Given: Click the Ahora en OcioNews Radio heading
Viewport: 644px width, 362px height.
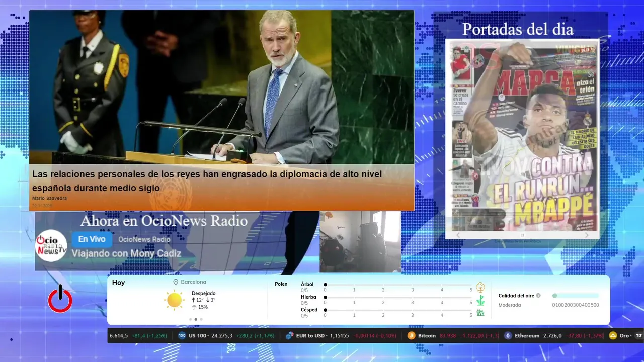Looking at the screenshot, I should tap(164, 221).
